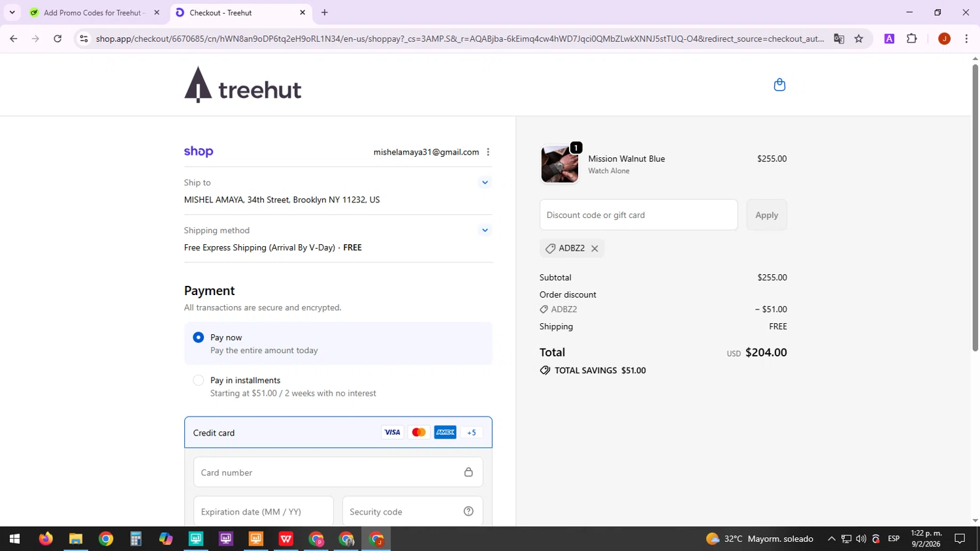This screenshot has height=551, width=980.
Task: Click the TOTAL SAVINGS $51.00 text
Action: pos(600,370)
